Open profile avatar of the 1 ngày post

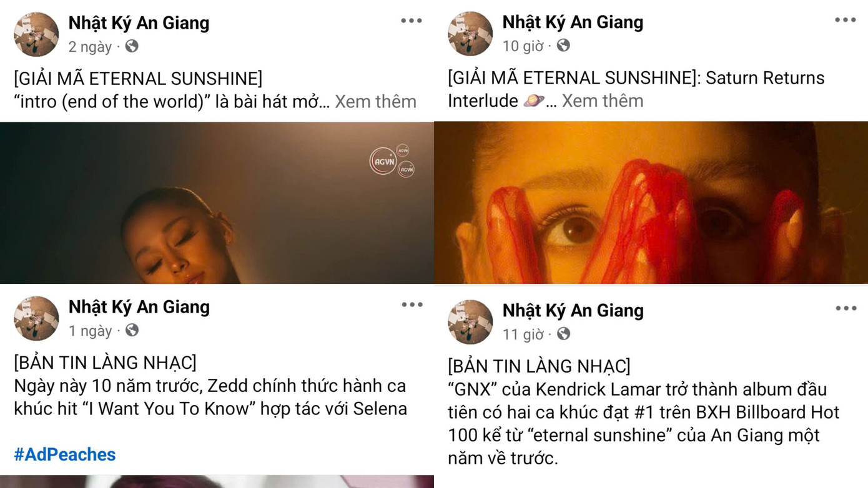pos(36,318)
